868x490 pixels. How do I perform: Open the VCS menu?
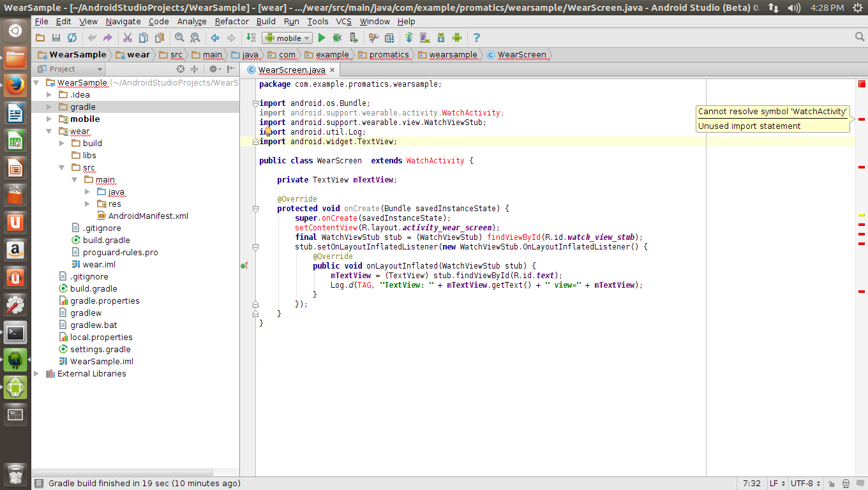pyautogui.click(x=344, y=21)
